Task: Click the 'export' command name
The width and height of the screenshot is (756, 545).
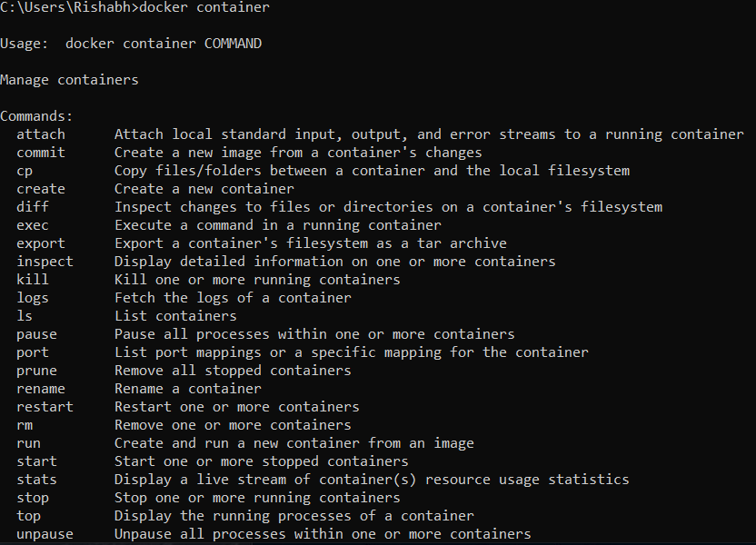Action: (x=41, y=243)
